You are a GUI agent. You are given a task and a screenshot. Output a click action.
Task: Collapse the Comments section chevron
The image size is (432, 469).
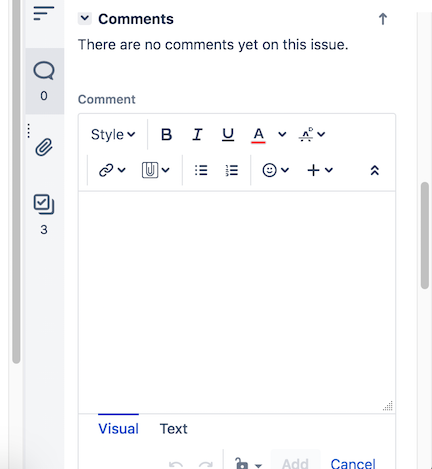85,18
